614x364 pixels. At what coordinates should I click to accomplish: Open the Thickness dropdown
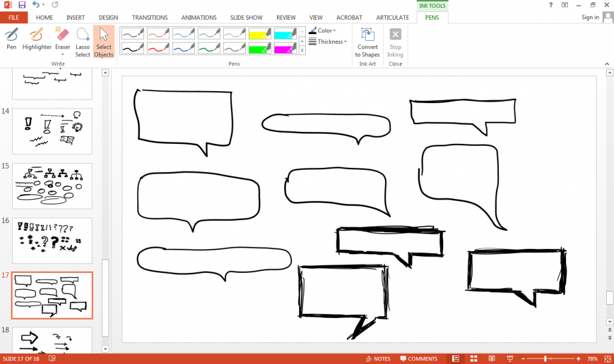328,41
